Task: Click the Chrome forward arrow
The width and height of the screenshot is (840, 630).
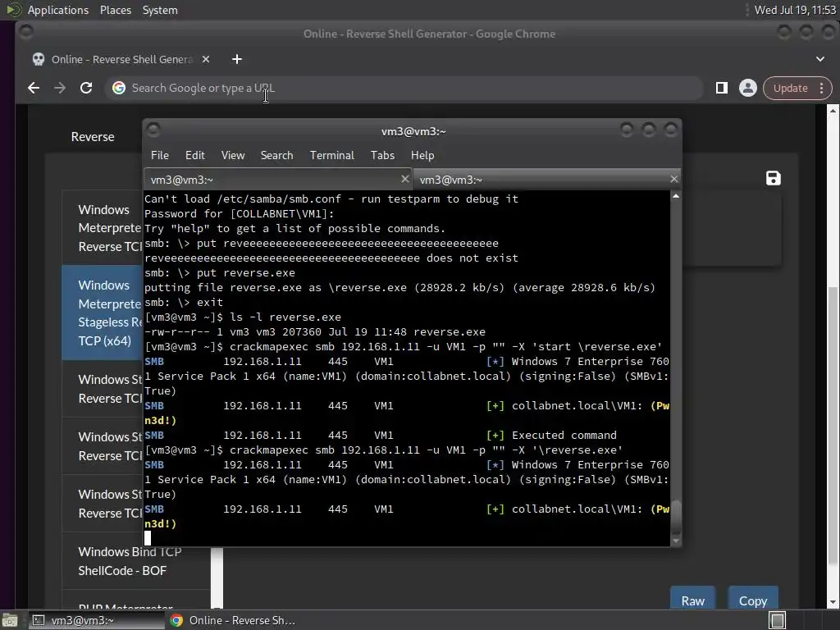Action: [x=59, y=88]
